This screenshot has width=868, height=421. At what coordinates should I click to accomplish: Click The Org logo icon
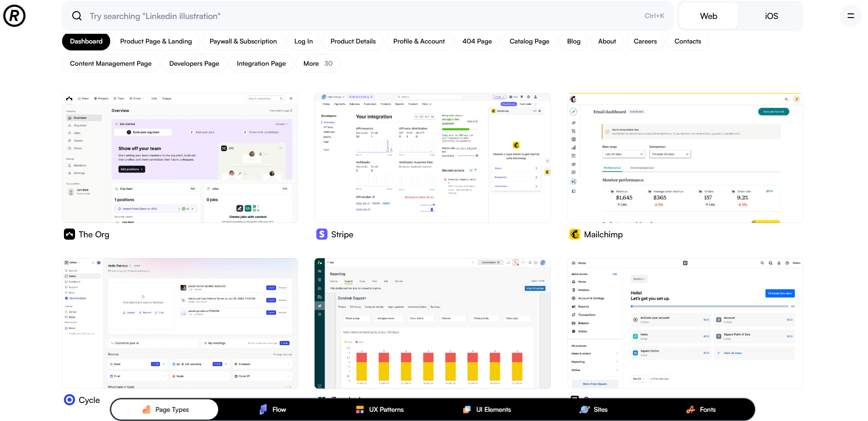click(x=69, y=234)
